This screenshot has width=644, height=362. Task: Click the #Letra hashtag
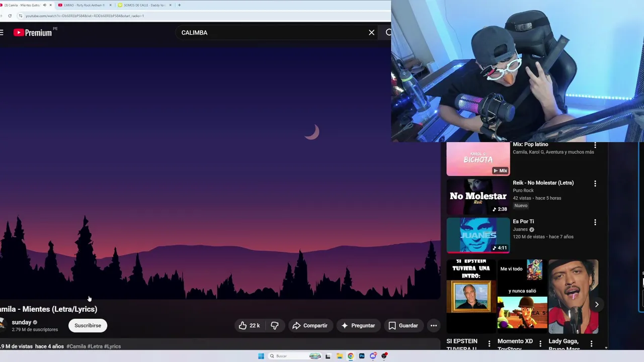pos(95,346)
